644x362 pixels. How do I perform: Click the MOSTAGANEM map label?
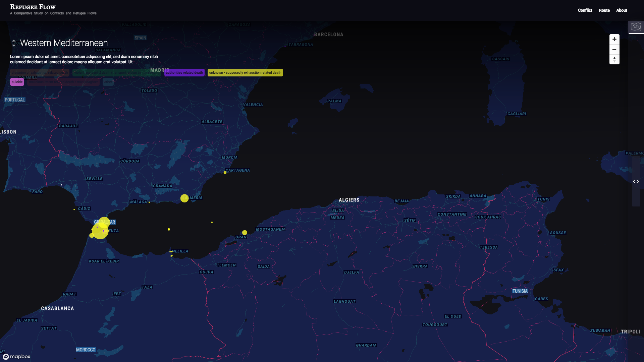tap(270, 230)
